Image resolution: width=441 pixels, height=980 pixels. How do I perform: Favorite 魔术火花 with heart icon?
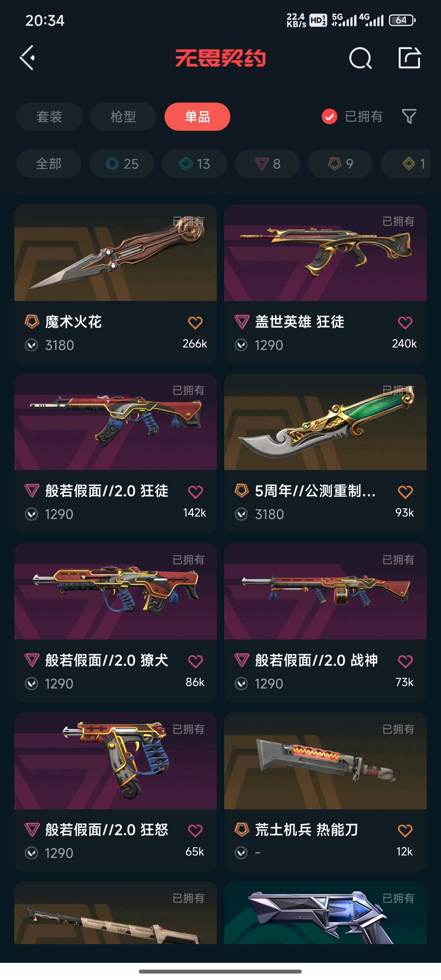tap(195, 323)
